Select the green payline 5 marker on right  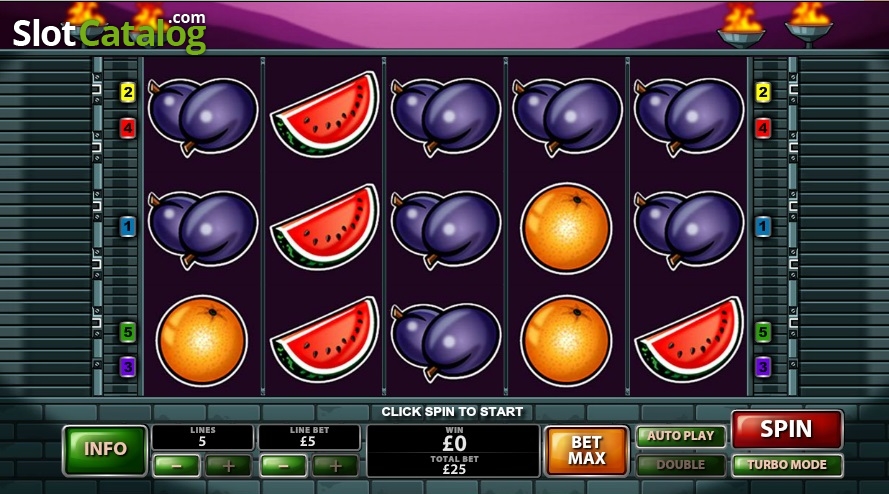pyautogui.click(x=763, y=332)
